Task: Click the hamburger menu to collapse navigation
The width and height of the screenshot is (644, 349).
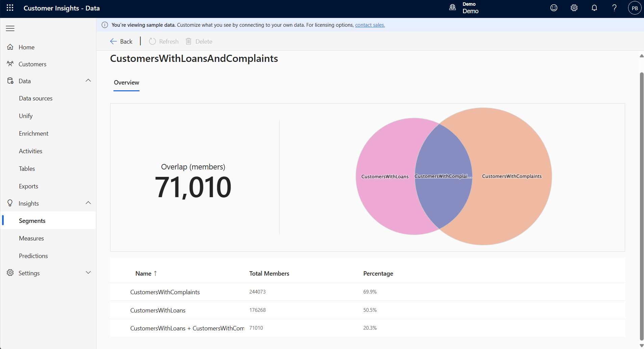Action: (x=10, y=28)
